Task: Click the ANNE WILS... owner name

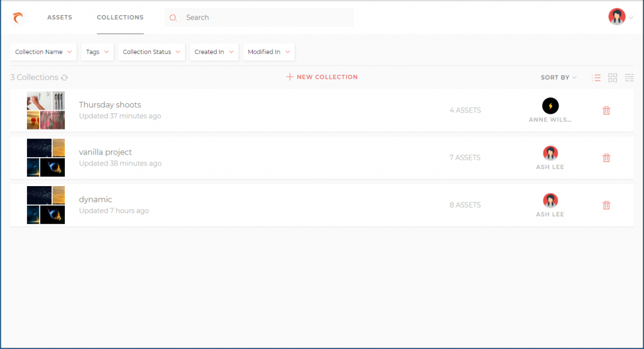Action: pyautogui.click(x=550, y=119)
